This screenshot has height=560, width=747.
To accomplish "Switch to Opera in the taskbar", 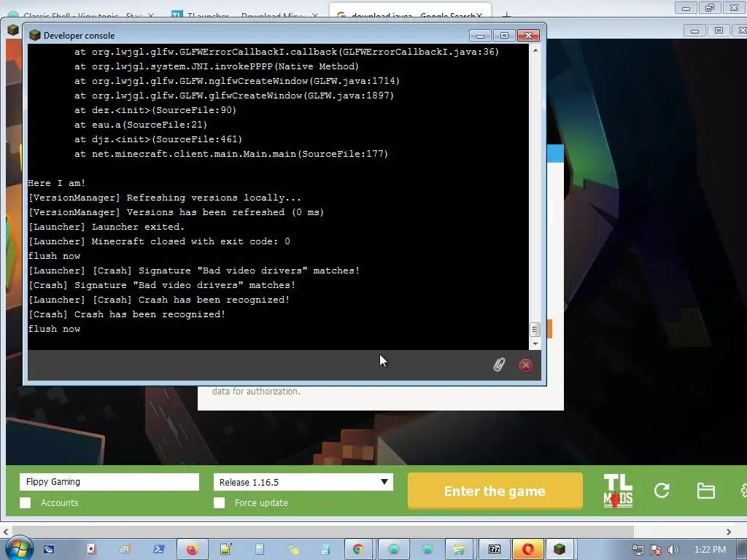I will point(527,549).
